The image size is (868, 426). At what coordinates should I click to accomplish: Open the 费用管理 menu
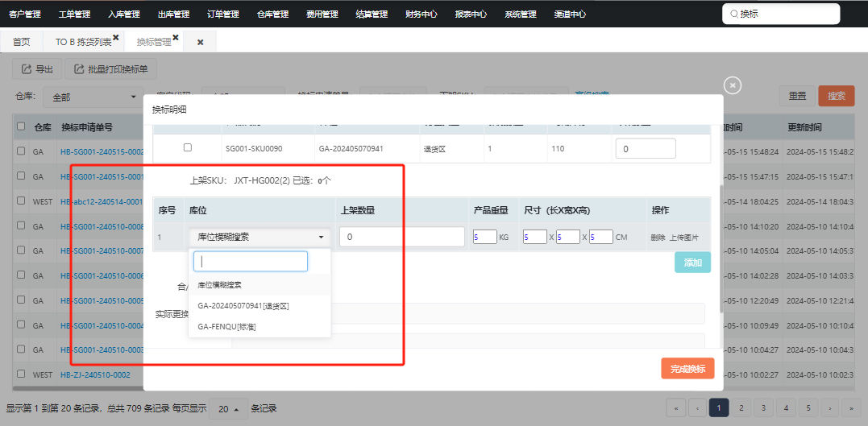[322, 14]
